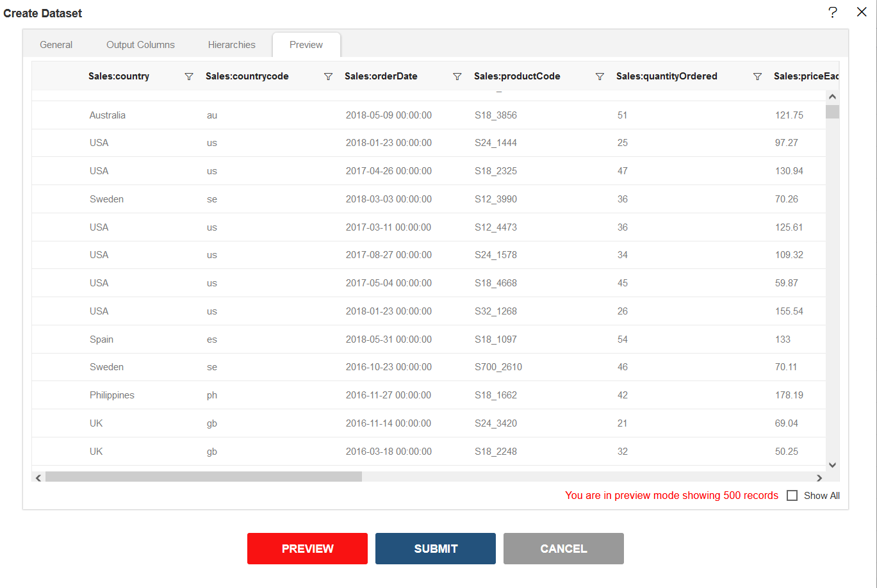Select product code S12_3990

496,199
